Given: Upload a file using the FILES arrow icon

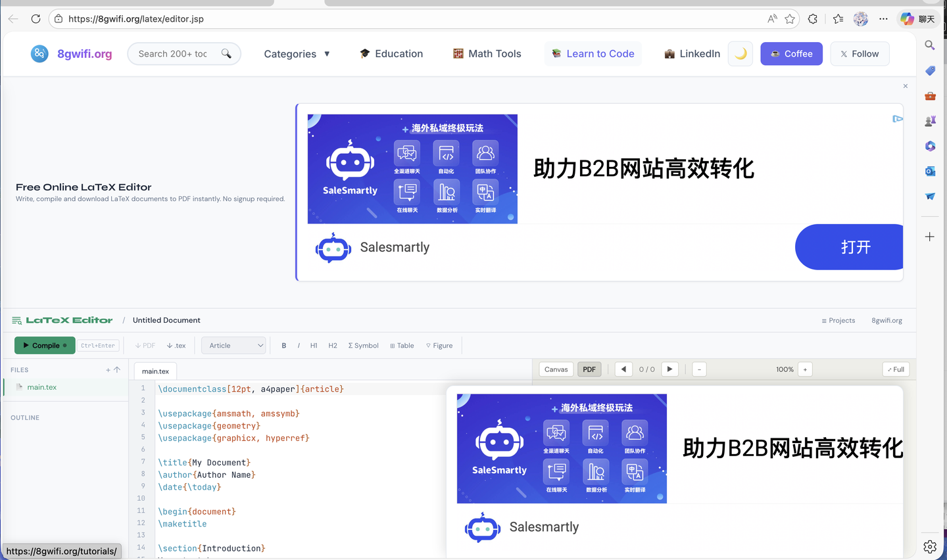Looking at the screenshot, I should (x=117, y=370).
